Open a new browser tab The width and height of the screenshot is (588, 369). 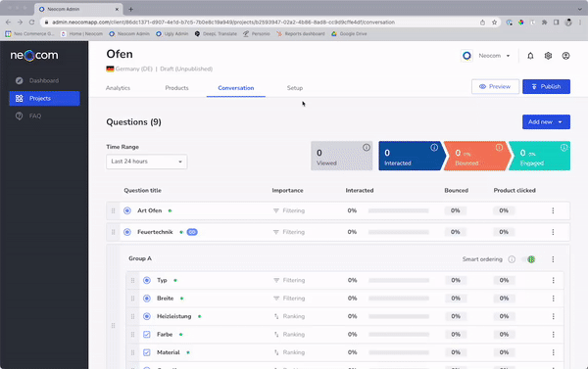(131, 9)
